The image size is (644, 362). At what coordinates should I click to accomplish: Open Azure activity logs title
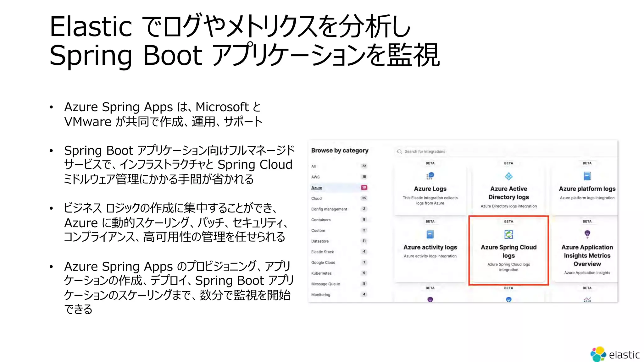(430, 247)
